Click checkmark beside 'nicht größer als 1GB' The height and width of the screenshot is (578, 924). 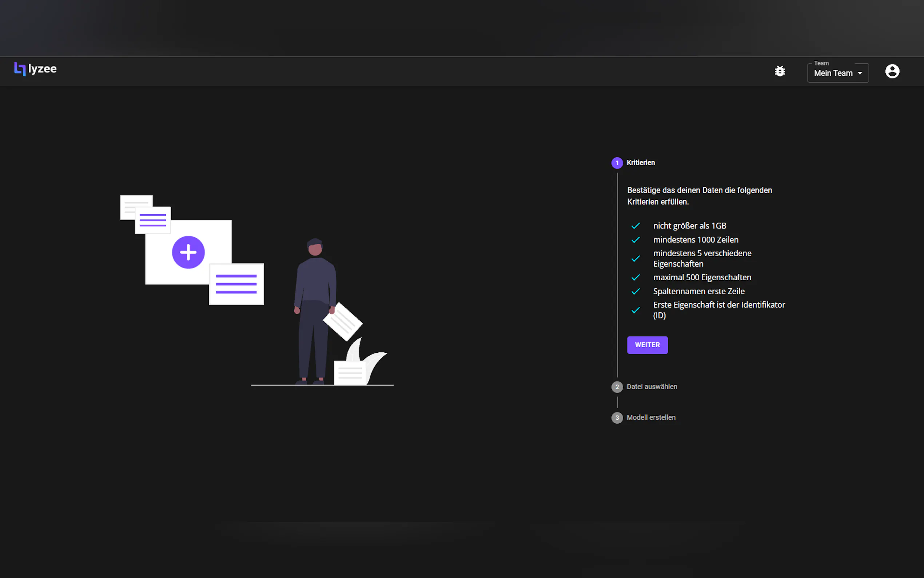pos(636,226)
